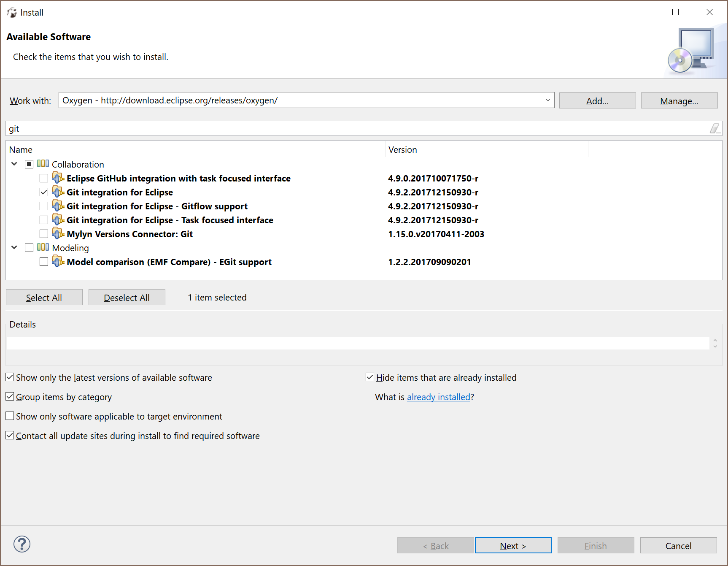Click the Details text area
The height and width of the screenshot is (566, 728).
tap(358, 343)
